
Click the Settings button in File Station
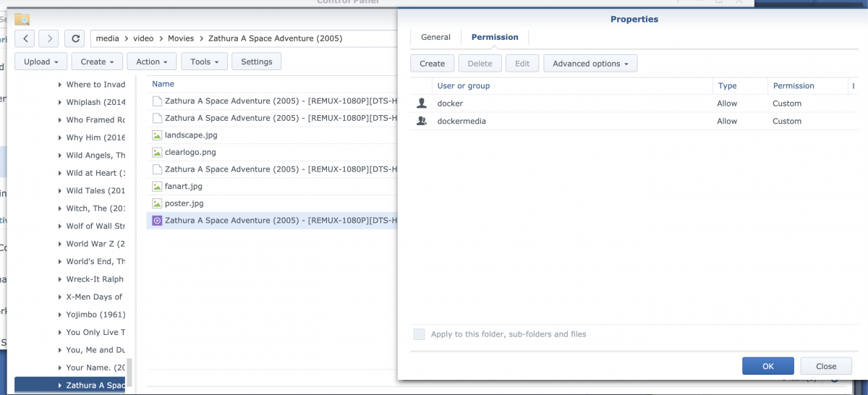(256, 61)
